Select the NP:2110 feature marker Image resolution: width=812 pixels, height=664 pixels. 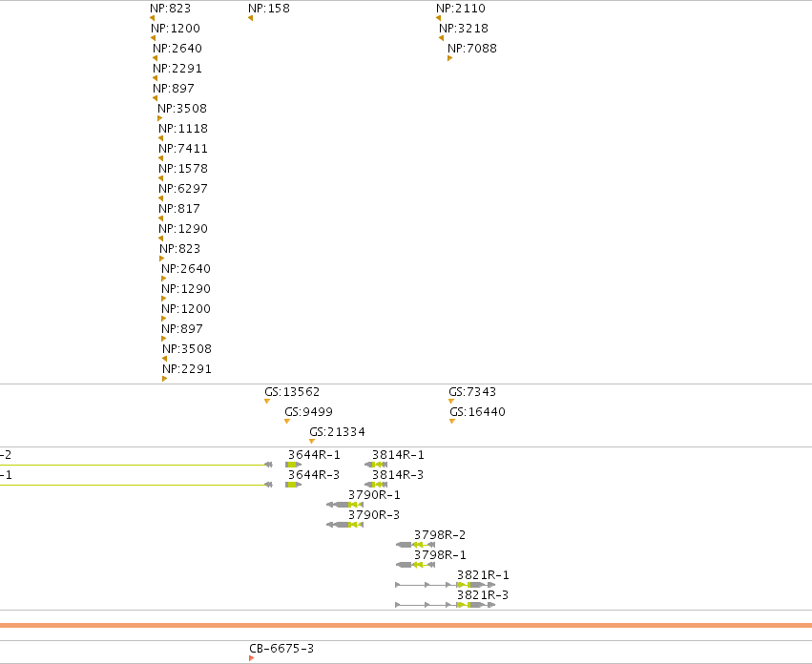point(439,19)
